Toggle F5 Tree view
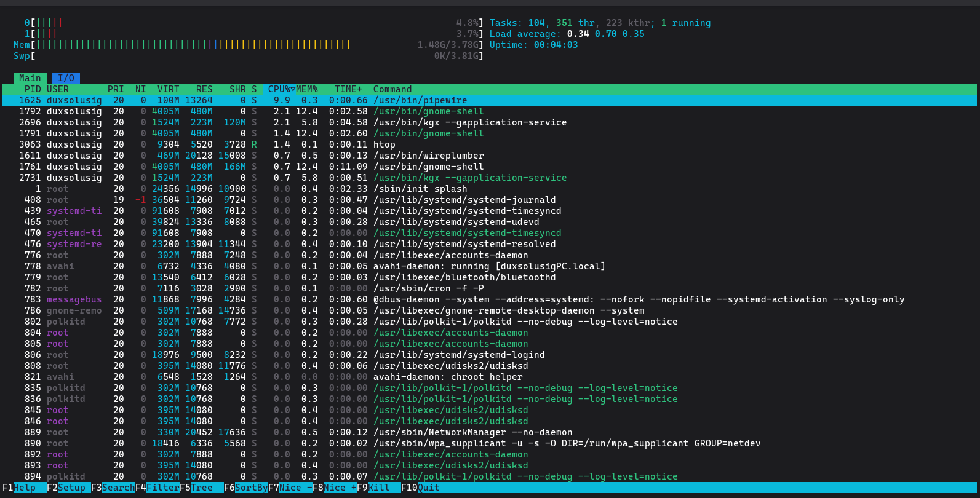 pos(202,488)
